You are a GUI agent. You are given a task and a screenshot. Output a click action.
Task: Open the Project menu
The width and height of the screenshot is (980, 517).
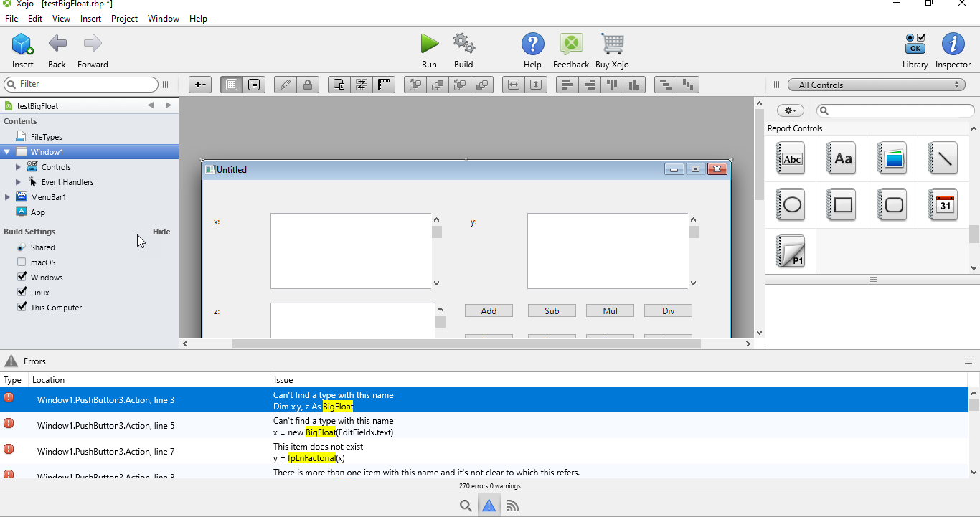point(124,19)
